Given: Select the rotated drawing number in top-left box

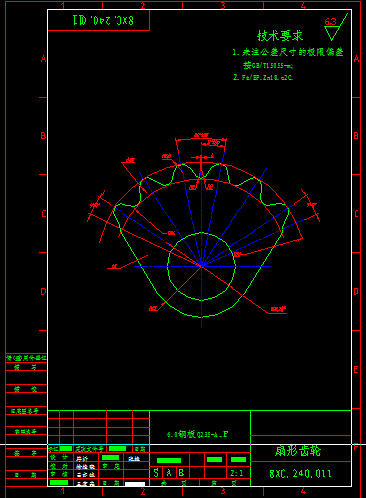Looking at the screenshot, I should pyautogui.click(x=103, y=20).
